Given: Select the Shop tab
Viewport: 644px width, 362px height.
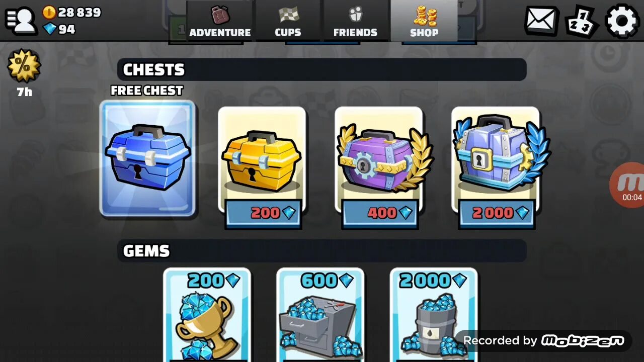Looking at the screenshot, I should click(x=424, y=21).
